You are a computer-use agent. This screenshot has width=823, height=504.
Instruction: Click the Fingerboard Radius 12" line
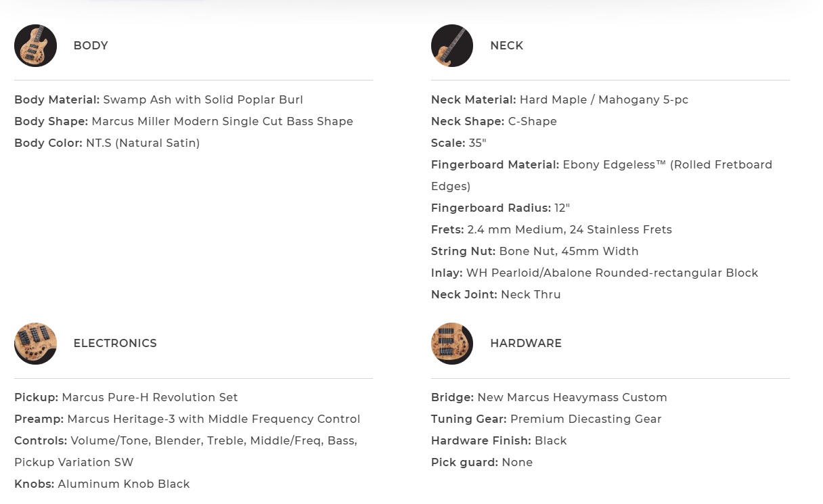[x=500, y=208]
